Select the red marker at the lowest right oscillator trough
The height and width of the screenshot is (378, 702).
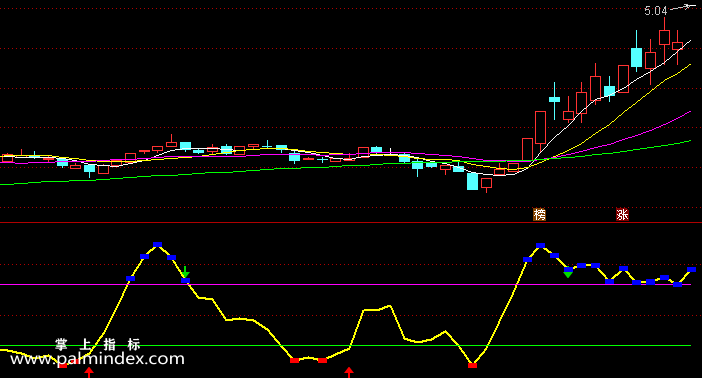[x=472, y=365]
